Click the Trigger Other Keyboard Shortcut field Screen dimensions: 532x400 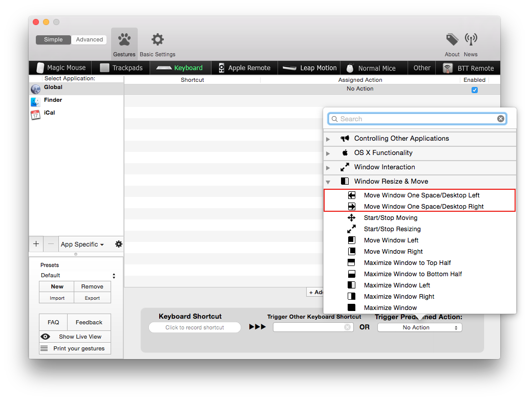tap(313, 327)
